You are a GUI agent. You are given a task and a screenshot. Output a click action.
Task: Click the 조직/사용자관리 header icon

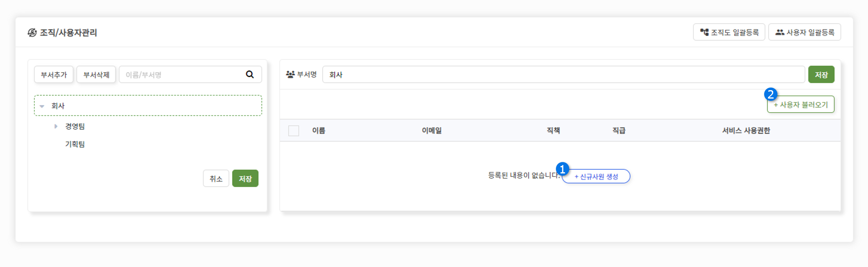[x=32, y=32]
